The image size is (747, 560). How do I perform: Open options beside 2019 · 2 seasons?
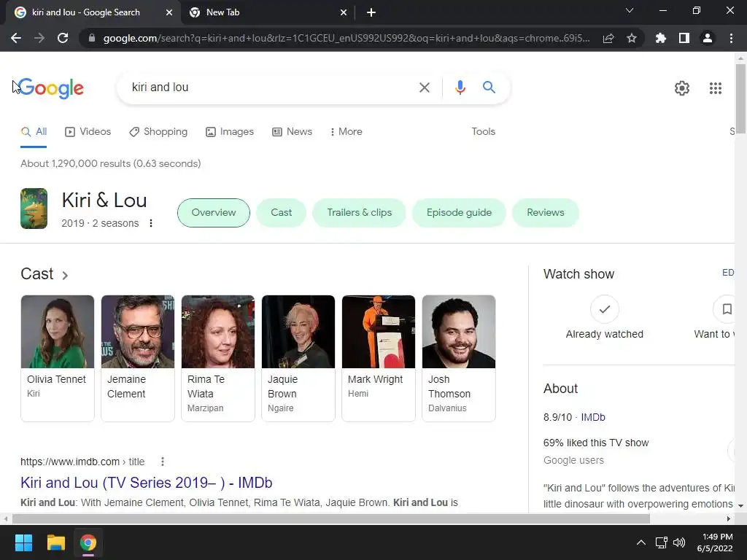[x=151, y=223]
